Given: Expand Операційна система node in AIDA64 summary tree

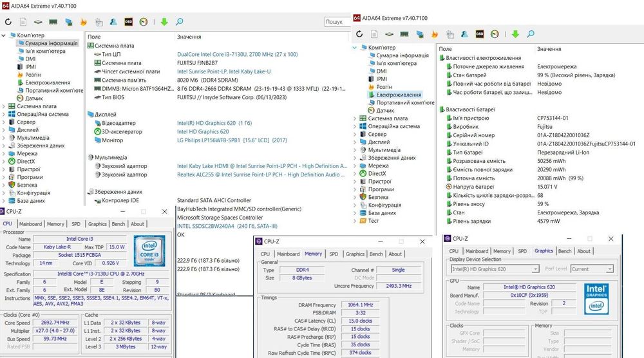Looking at the screenshot, I should [x=4, y=114].
